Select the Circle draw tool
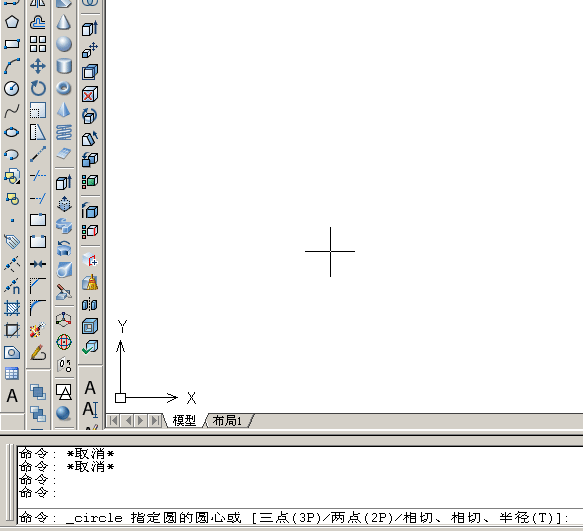 [x=12, y=88]
